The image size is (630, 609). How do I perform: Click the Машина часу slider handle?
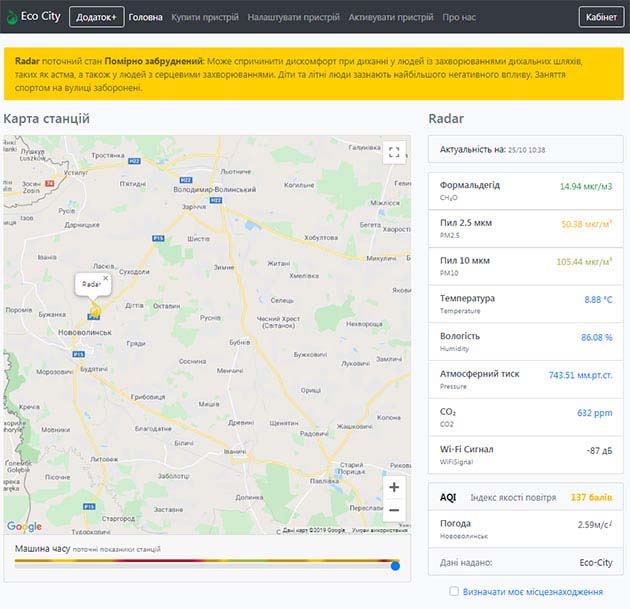(395, 566)
